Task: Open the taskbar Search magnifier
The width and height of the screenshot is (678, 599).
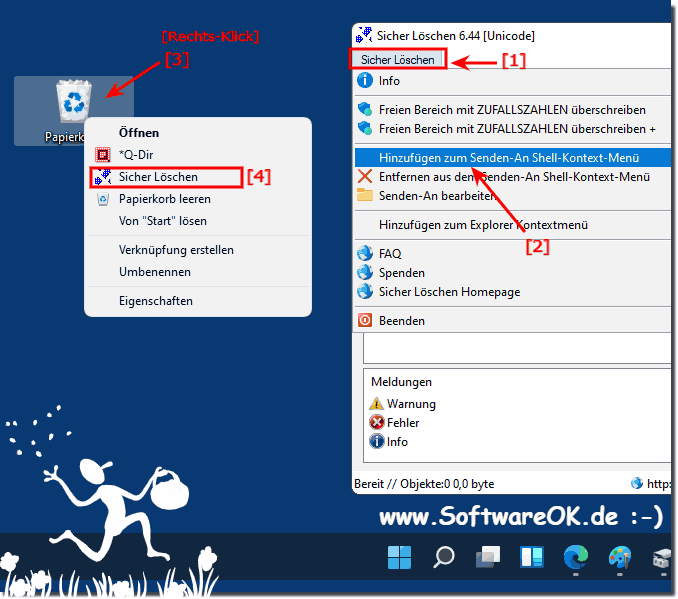Action: coord(444,557)
